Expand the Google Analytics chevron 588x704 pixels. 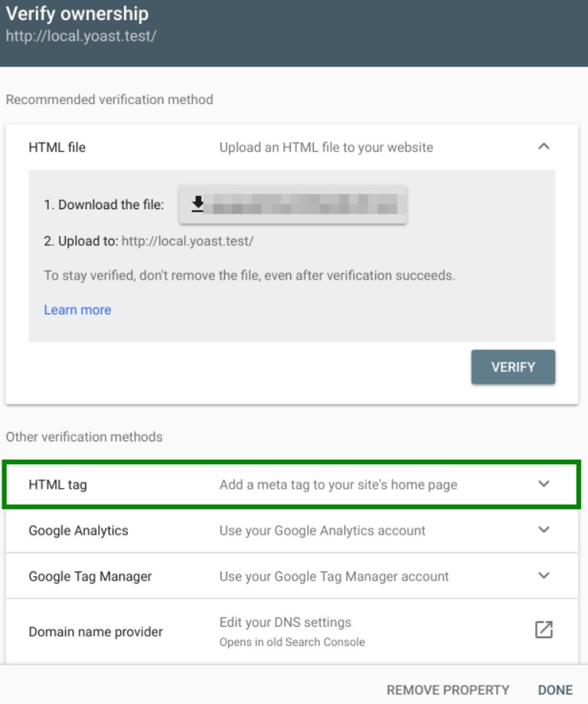544,530
